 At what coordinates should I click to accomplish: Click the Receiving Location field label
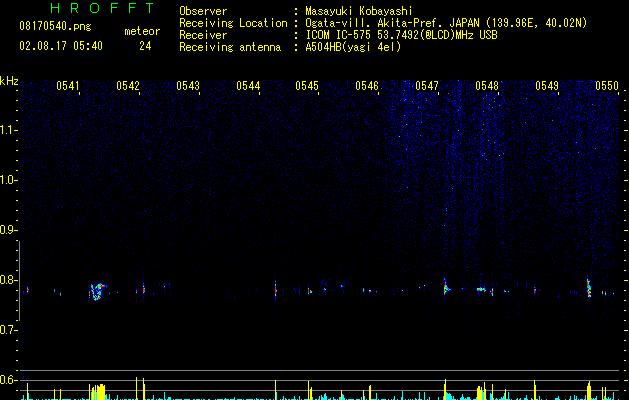click(233, 23)
